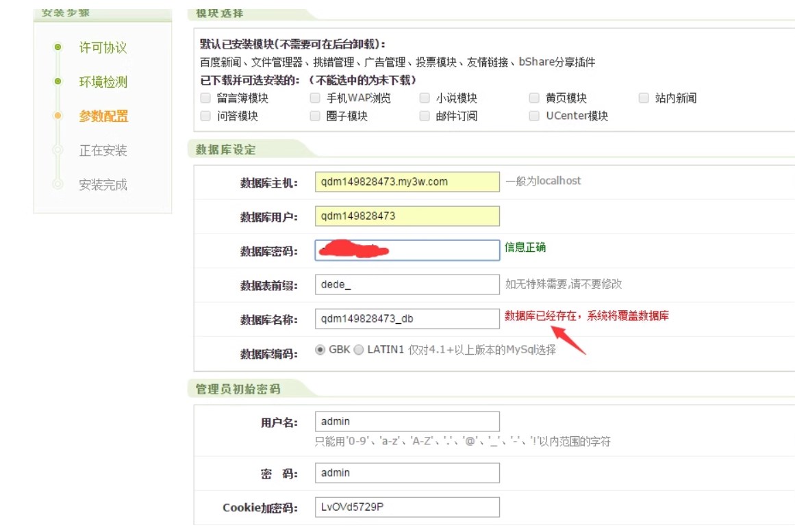
Task: Click the 数据库名称 database name field
Action: (407, 318)
